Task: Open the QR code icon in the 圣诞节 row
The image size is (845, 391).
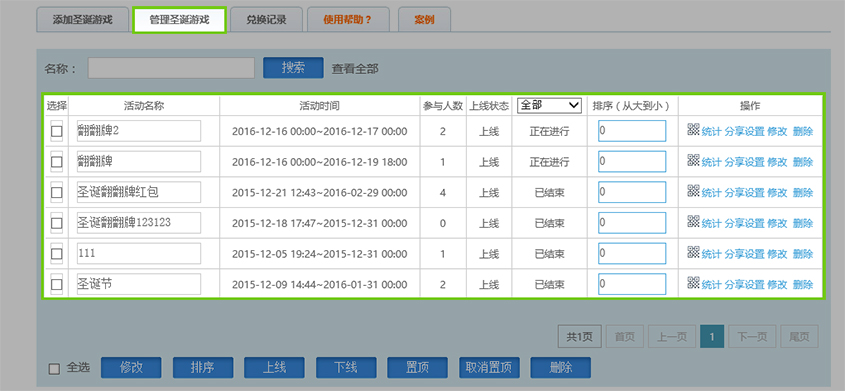Action: [693, 283]
